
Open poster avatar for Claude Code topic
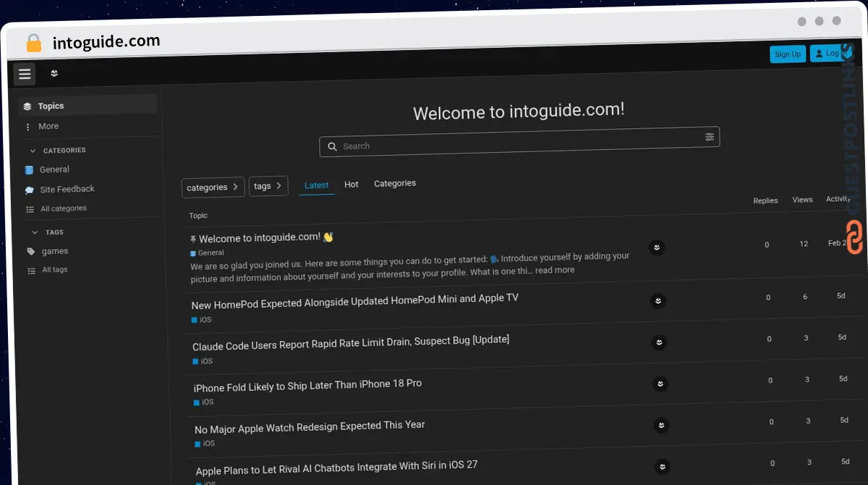click(659, 342)
